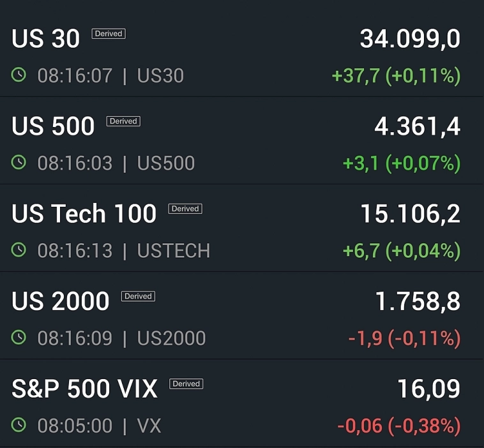Click the Derived badge next to US Tech 100
The width and height of the screenshot is (484, 448).
pos(185,209)
